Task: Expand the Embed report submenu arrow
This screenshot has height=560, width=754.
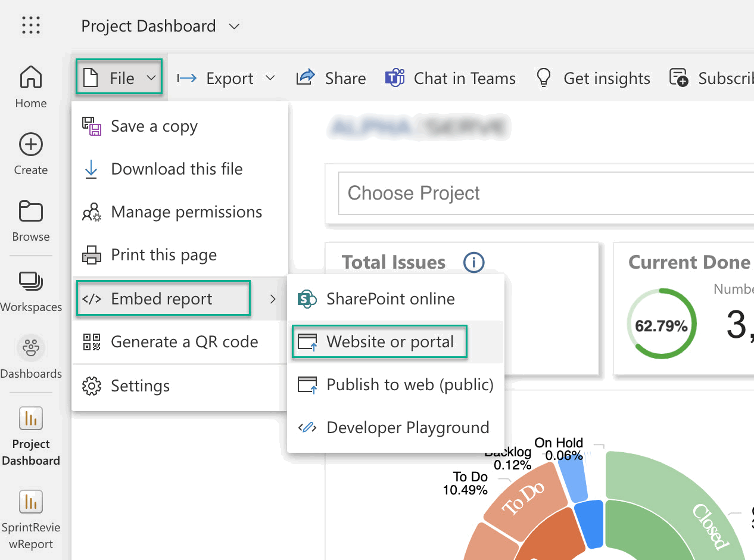Action: pos(273,299)
